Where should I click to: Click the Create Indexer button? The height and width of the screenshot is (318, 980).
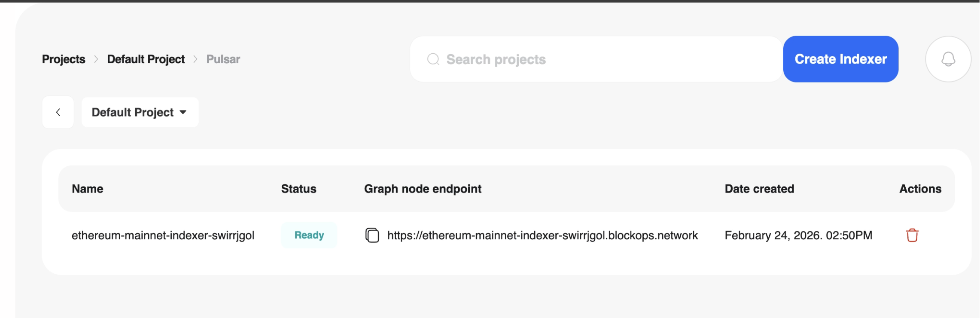pyautogui.click(x=840, y=59)
